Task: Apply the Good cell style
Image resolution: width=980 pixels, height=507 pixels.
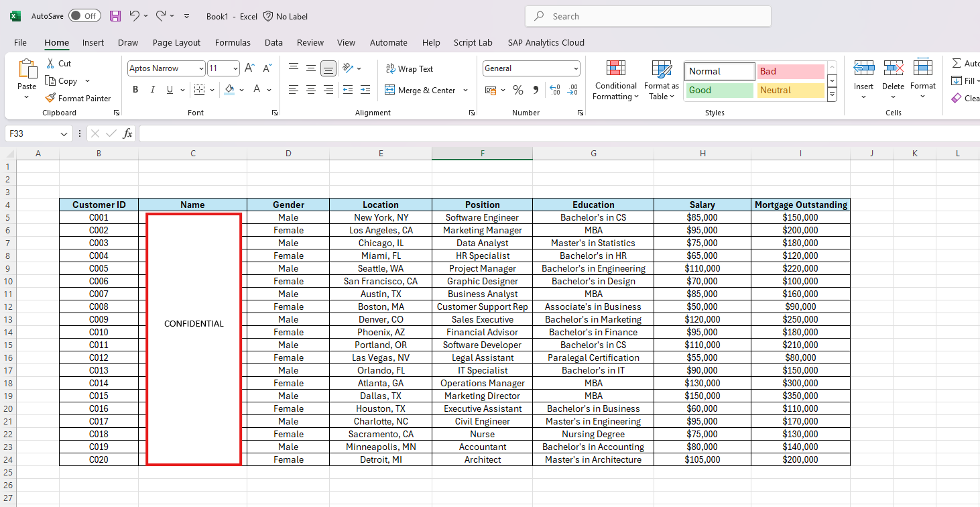Action: (x=719, y=90)
